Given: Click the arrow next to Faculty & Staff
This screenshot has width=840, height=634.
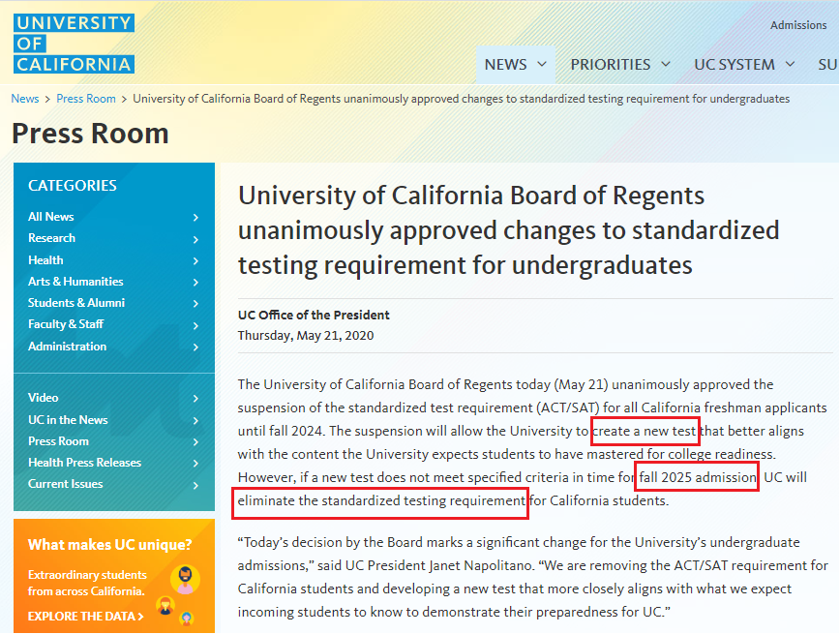Looking at the screenshot, I should (x=195, y=325).
